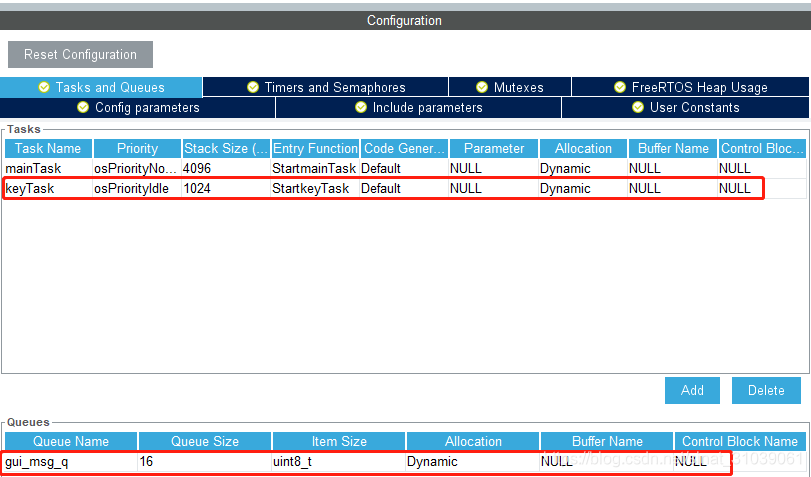Click the Dynamic allocation cell of gui_msg_q

(473, 461)
